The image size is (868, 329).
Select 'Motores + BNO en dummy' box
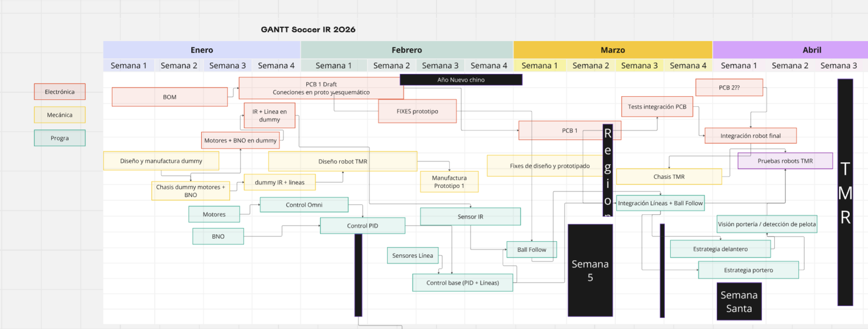241,140
